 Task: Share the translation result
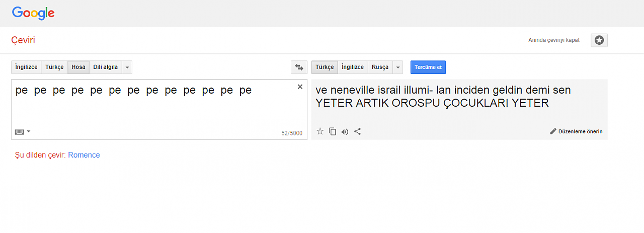pos(358,131)
